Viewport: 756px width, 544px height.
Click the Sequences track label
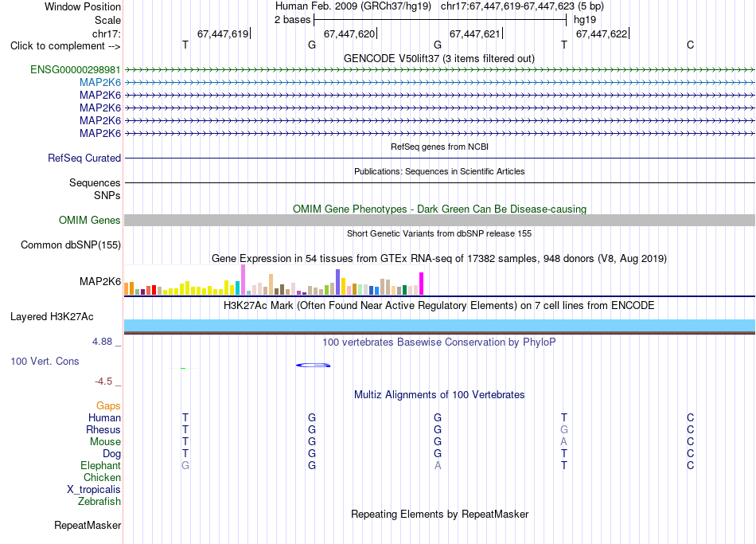click(95, 183)
